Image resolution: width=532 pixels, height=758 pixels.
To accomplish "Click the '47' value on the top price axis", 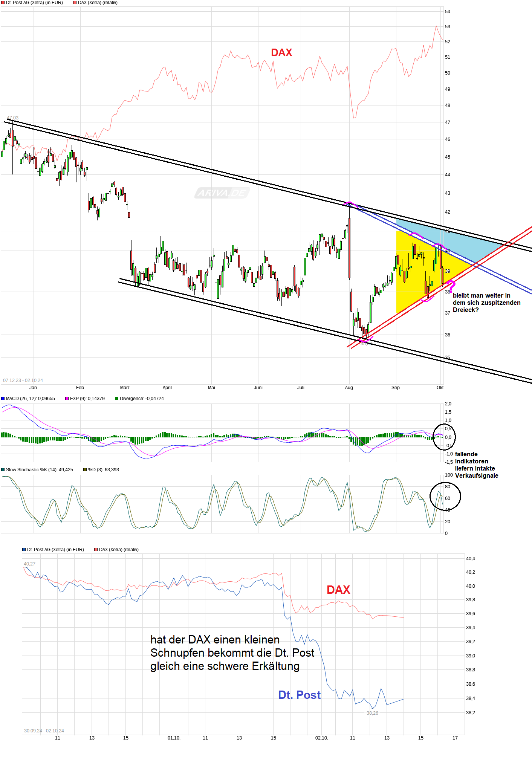I will pos(448,122).
